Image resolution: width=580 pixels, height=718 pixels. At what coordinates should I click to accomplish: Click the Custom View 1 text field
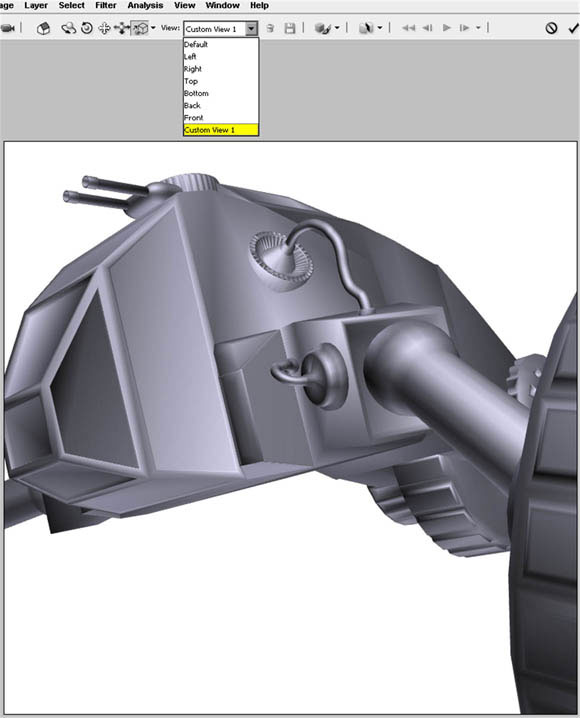click(215, 29)
